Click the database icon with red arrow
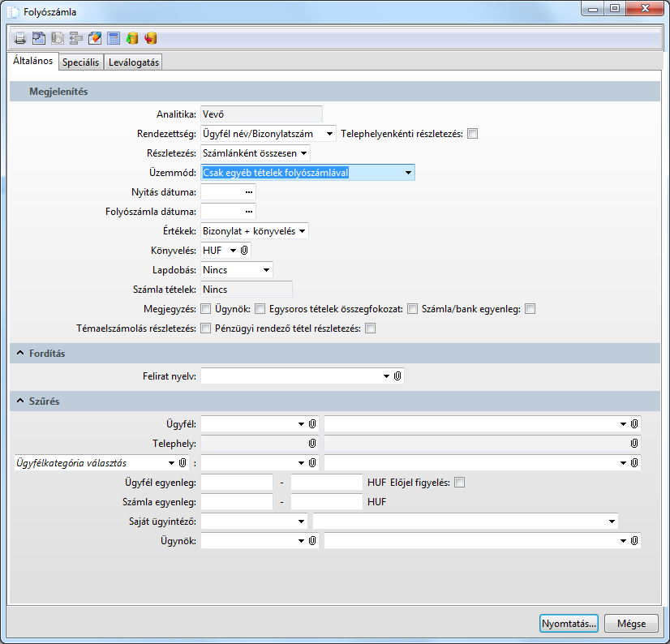The width and height of the screenshot is (670, 644). pos(150,38)
